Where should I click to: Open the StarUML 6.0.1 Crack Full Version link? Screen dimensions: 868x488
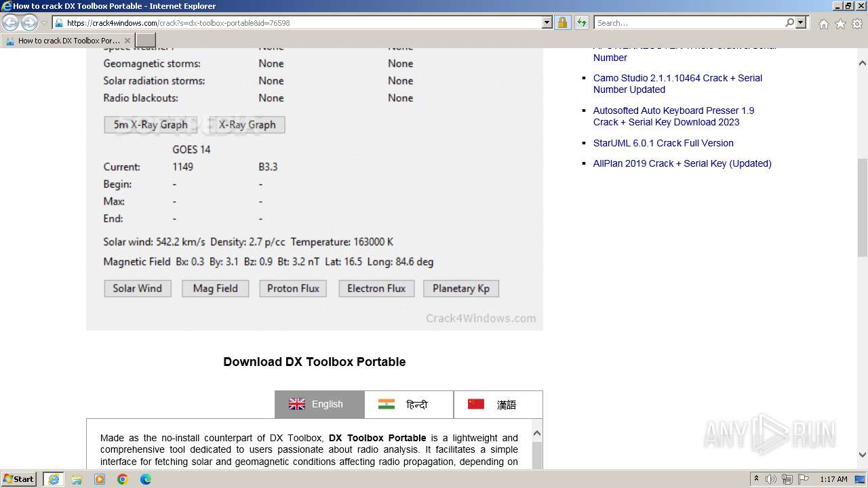click(x=663, y=143)
